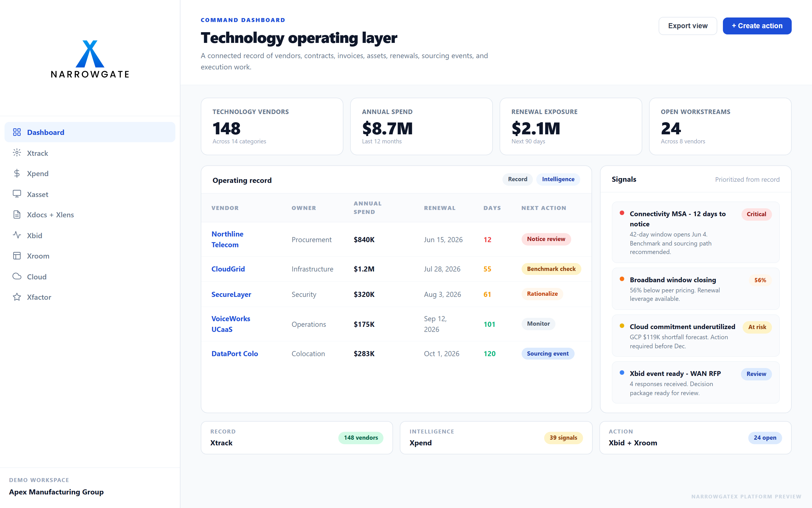Click the Prioritized from record text
The height and width of the screenshot is (508, 812).
(747, 179)
